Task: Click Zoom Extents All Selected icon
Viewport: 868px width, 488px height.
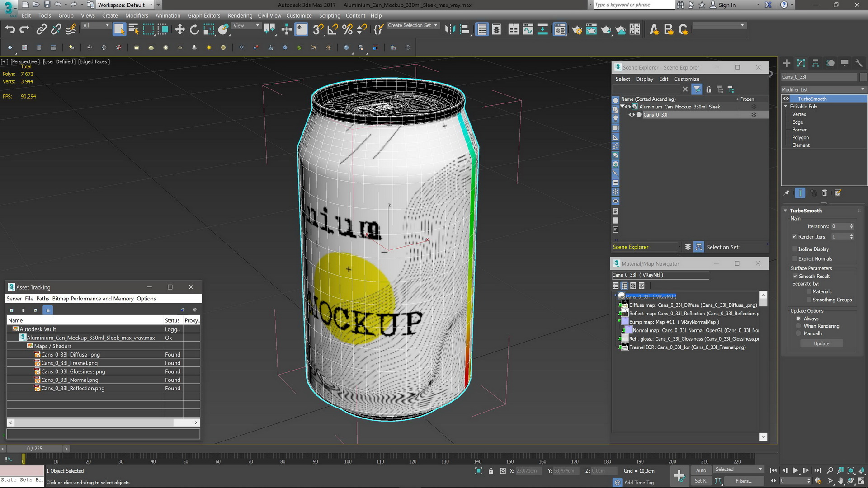Action: point(861,470)
